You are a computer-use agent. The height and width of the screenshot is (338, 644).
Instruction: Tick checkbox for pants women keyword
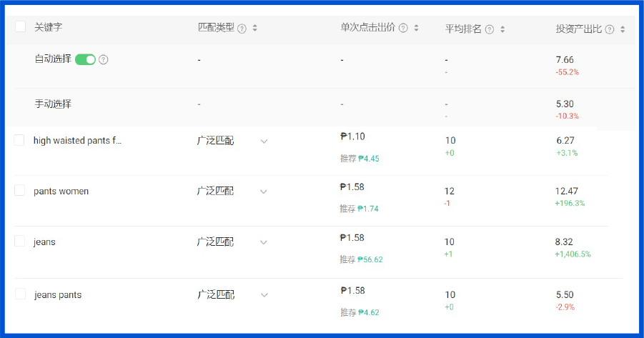19,190
